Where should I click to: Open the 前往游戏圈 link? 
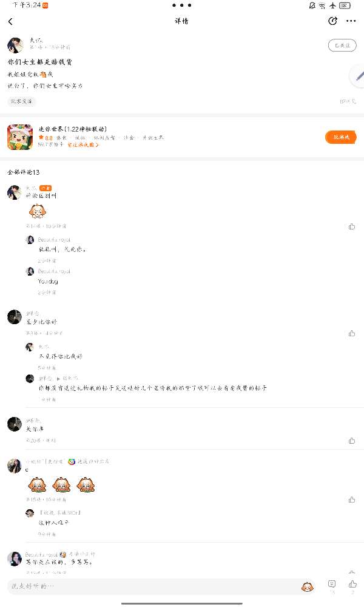tap(83, 145)
